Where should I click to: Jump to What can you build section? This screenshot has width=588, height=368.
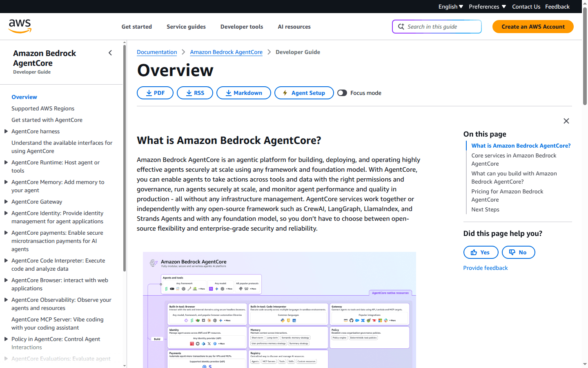(x=514, y=177)
